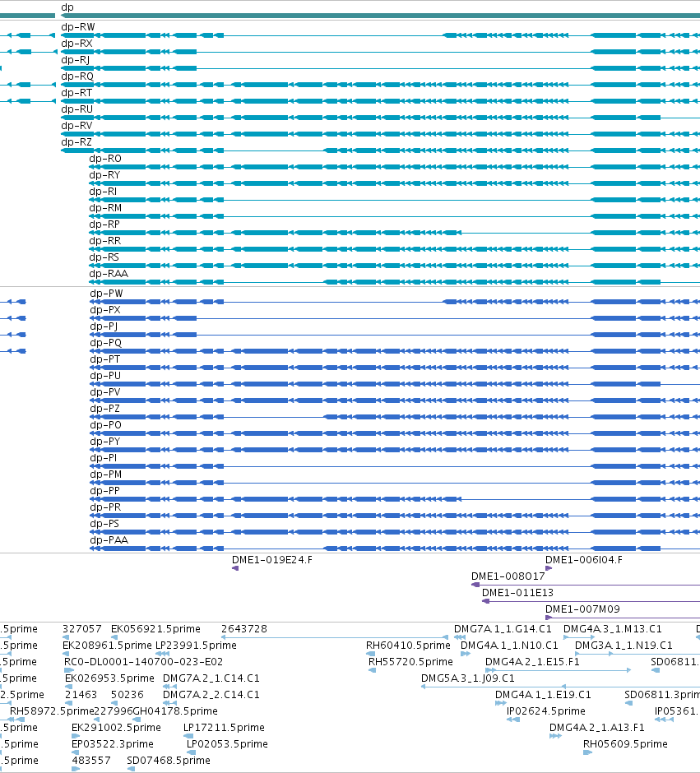The height and width of the screenshot is (773, 700).
Task: Click the dp-PI protein label
Action: pos(104,457)
